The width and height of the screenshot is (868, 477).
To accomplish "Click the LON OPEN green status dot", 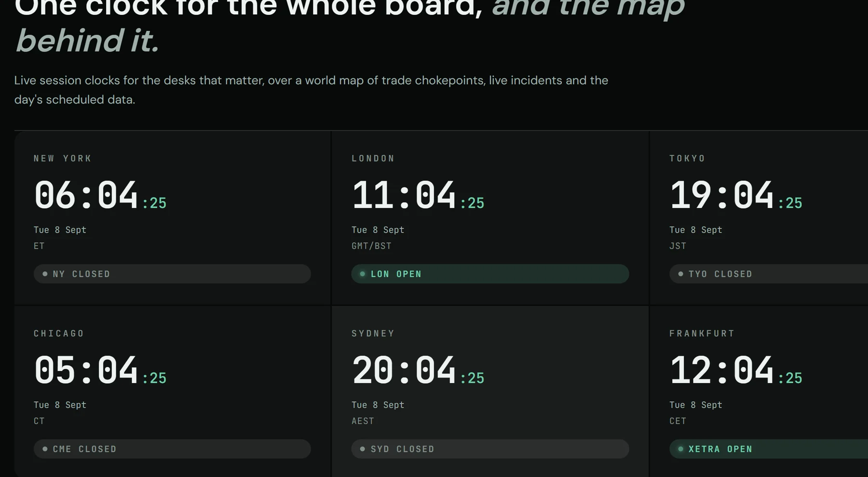I will 363,274.
